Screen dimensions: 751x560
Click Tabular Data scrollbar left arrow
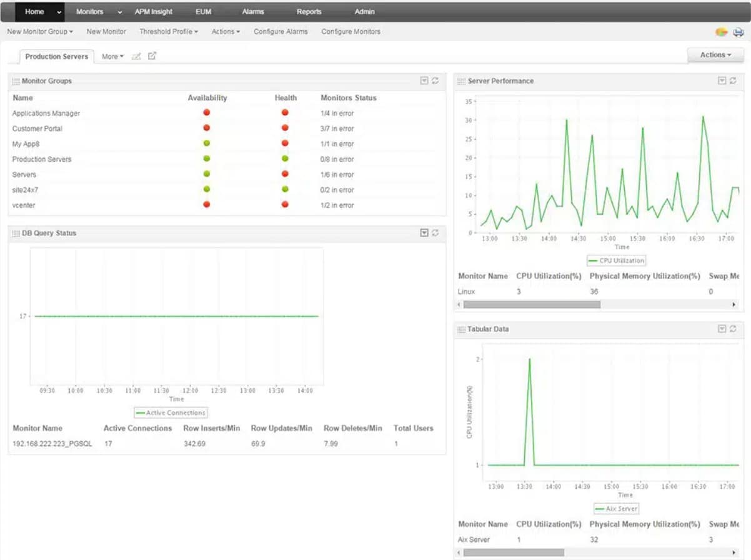pyautogui.click(x=459, y=553)
